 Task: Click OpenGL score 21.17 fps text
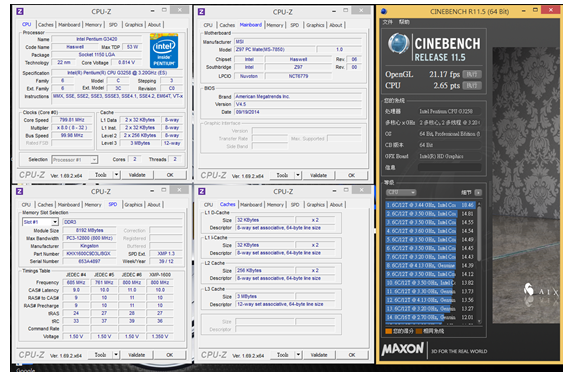444,74
